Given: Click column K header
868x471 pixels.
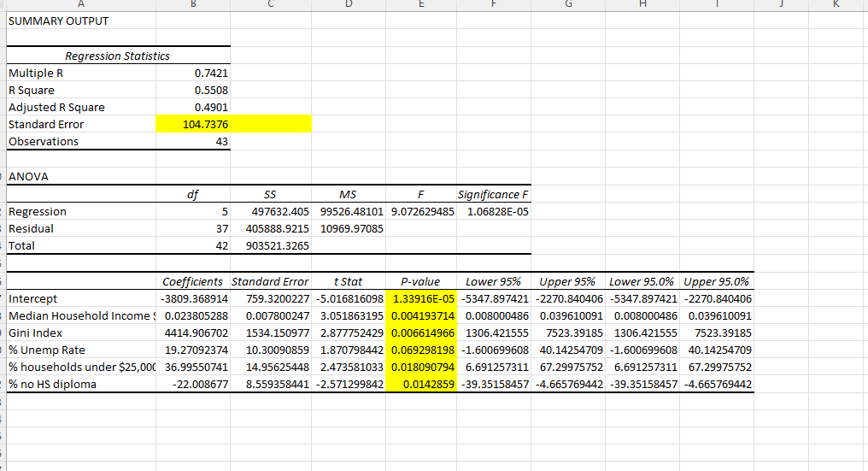Looking at the screenshot, I should (836, 4).
